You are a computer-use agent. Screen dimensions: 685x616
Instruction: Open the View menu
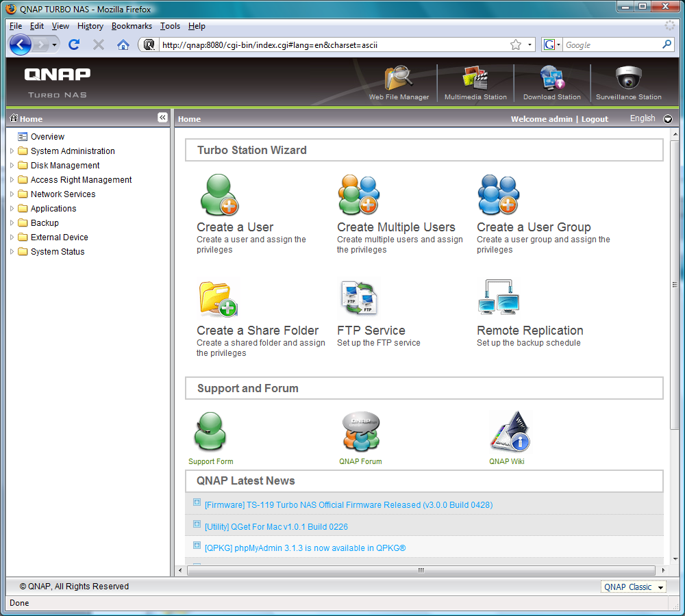pos(60,26)
